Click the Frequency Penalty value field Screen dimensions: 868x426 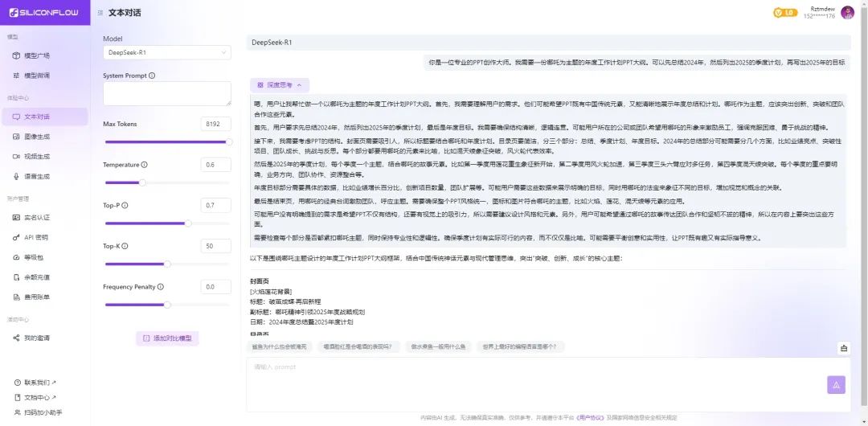coord(216,287)
